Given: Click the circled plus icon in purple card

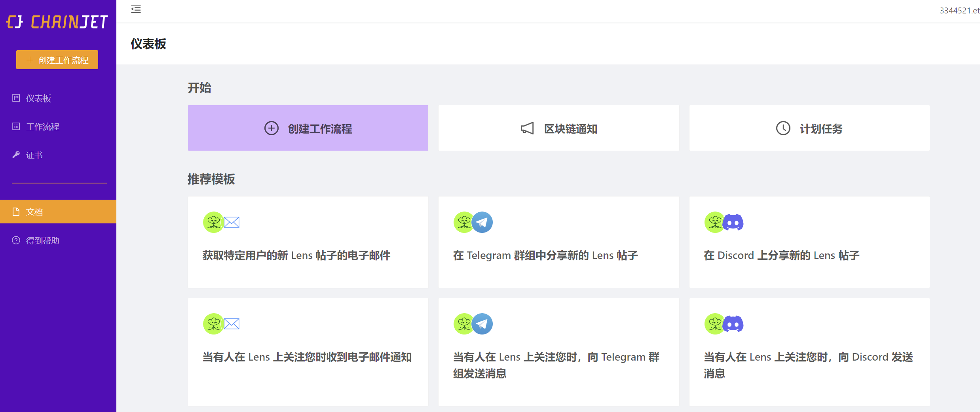Looking at the screenshot, I should point(272,128).
